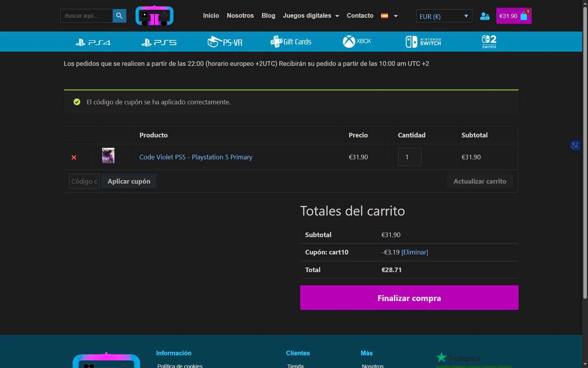Click the Spanish flag language icon
The height and width of the screenshot is (368, 588).
(x=385, y=16)
